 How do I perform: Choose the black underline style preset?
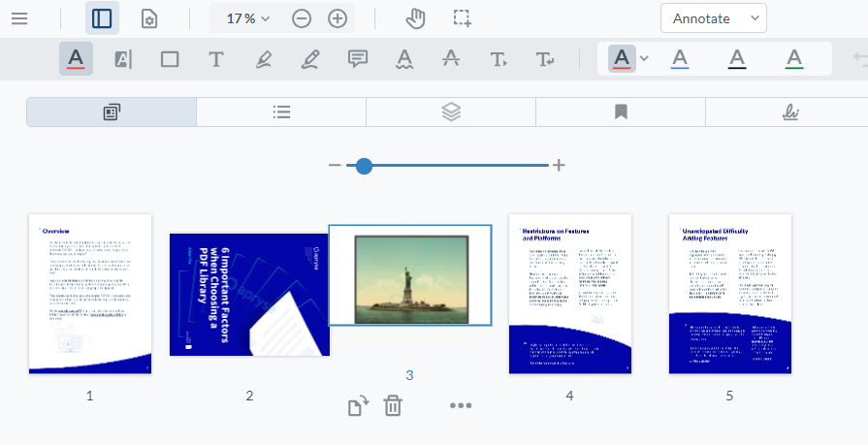point(737,59)
